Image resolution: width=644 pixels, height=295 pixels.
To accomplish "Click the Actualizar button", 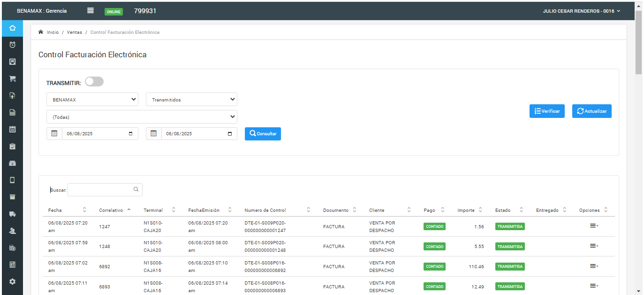I will coord(591,111).
